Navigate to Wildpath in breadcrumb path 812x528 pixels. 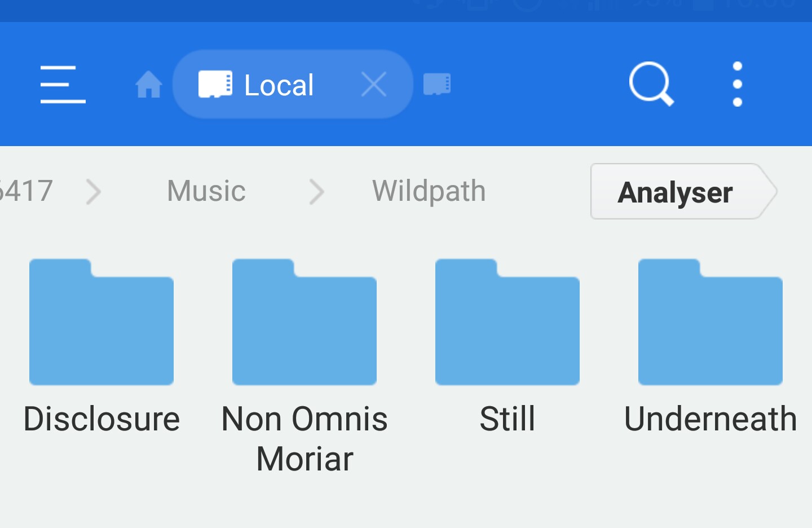429,191
